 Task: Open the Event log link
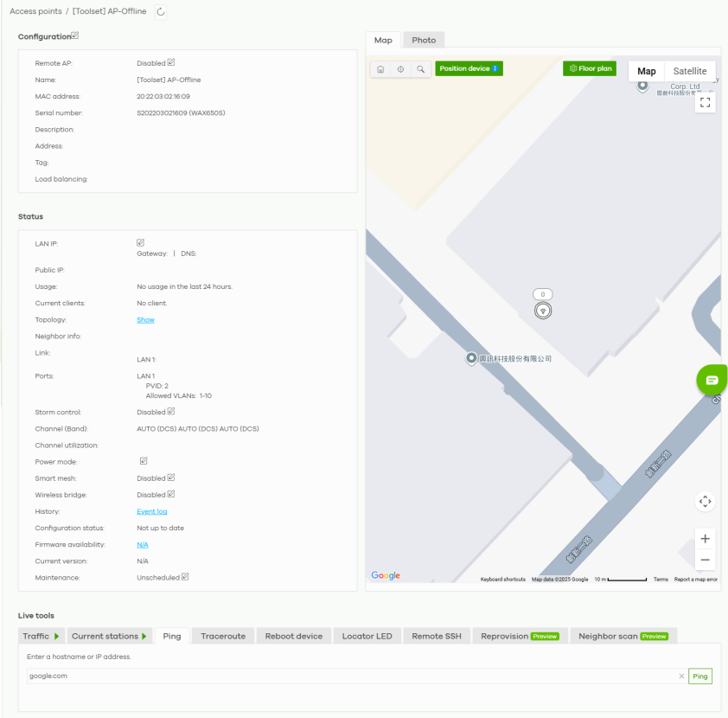pos(152,511)
